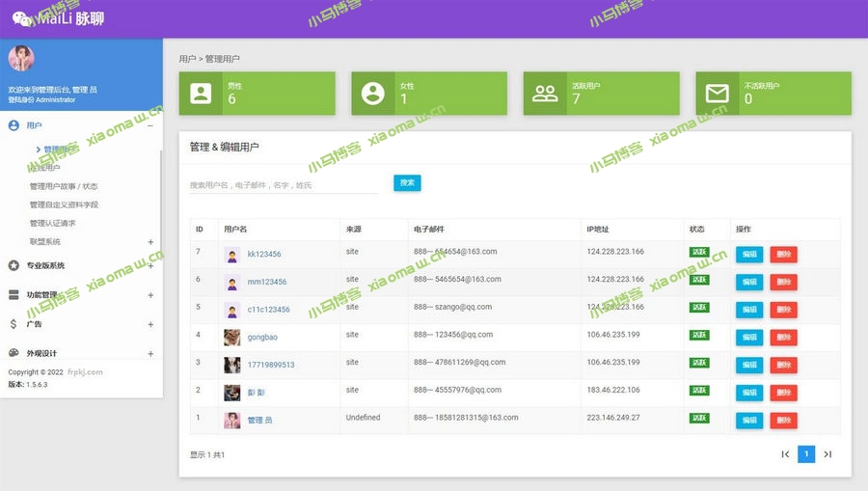The height and width of the screenshot is (491, 868).
Task: Click the MaiLi chat bubble logo icon
Action: coord(21,19)
